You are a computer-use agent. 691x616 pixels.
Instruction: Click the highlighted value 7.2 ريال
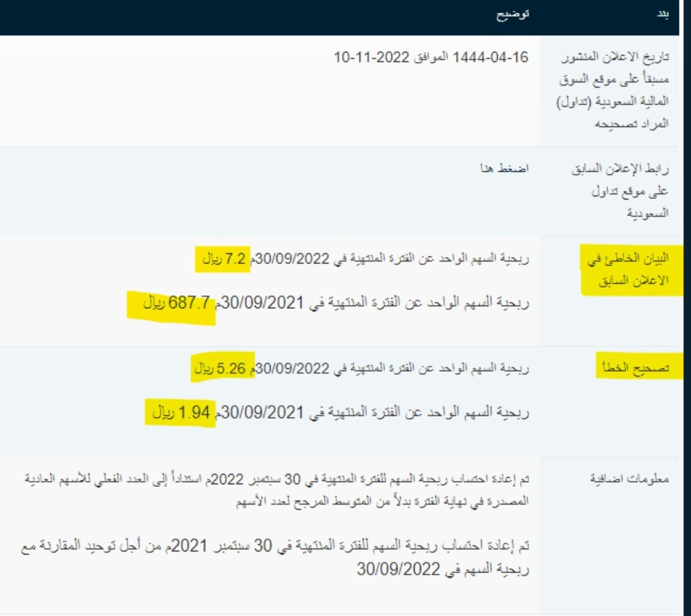point(224,258)
